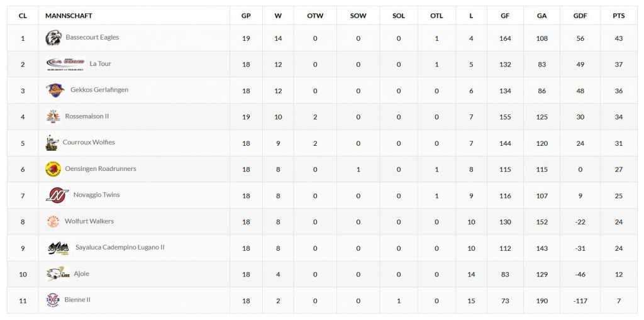This screenshot has width=644, height=320.
Task: Open the Gekkos Gerlafingen team link
Action: tap(99, 89)
